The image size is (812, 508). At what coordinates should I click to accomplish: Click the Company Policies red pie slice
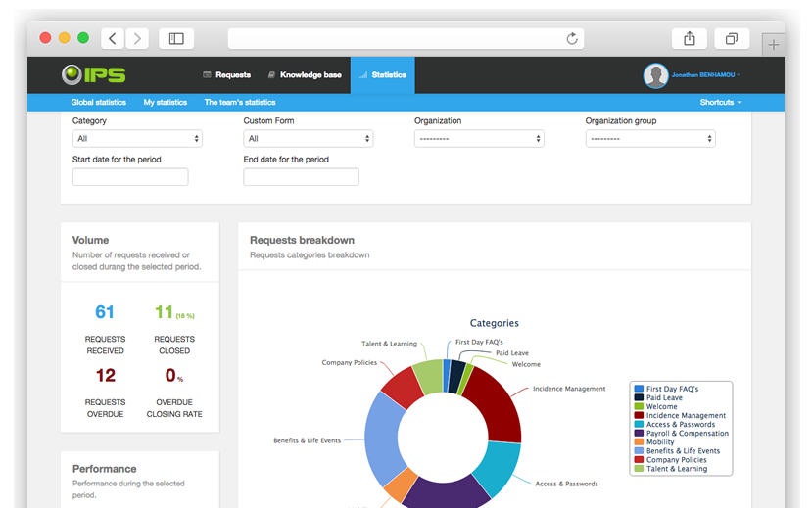tap(403, 387)
